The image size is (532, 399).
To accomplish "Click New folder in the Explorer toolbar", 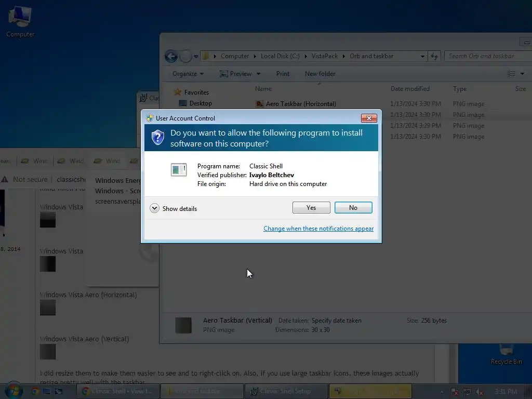I will [x=320, y=74].
